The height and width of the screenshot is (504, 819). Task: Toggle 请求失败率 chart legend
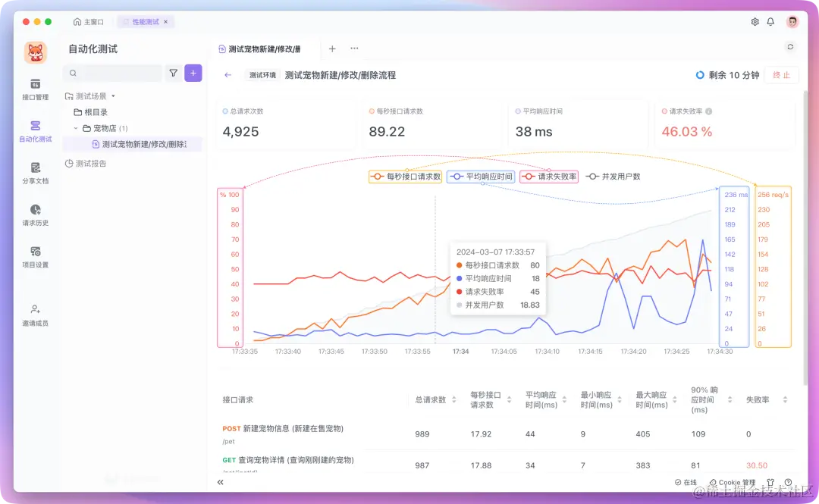pos(549,177)
